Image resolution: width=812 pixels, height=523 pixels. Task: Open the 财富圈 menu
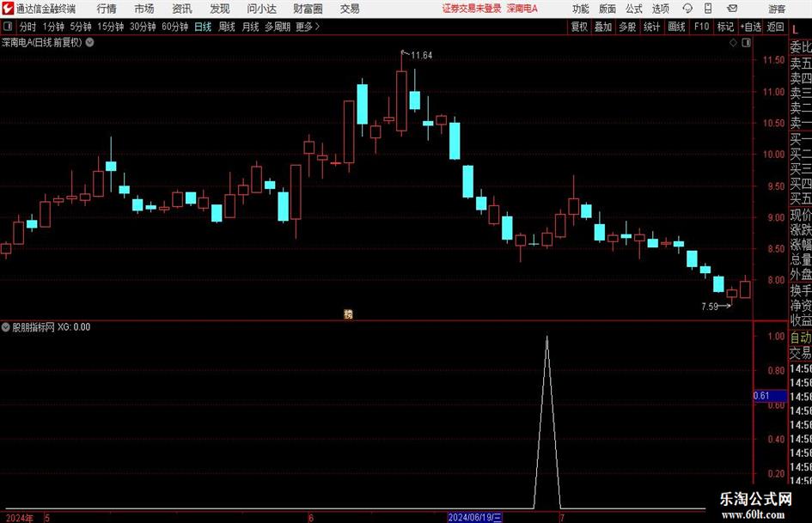[308, 9]
